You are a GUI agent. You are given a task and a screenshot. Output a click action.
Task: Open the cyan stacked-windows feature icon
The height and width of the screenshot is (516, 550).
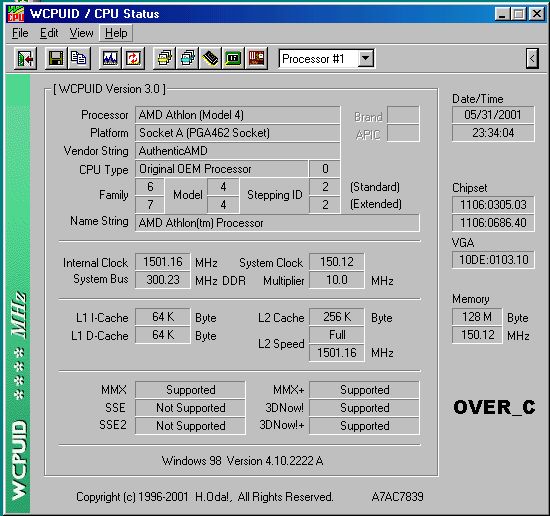[x=188, y=58]
